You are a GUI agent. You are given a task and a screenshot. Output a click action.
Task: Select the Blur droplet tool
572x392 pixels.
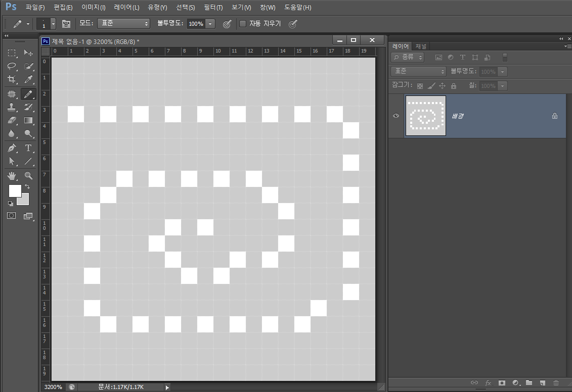point(12,133)
